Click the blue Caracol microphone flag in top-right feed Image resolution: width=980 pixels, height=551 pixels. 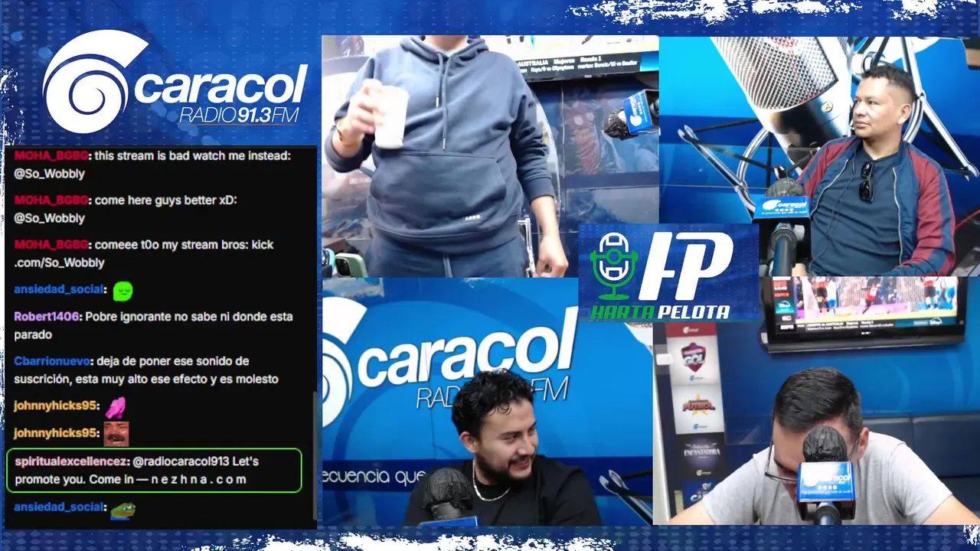(x=781, y=207)
